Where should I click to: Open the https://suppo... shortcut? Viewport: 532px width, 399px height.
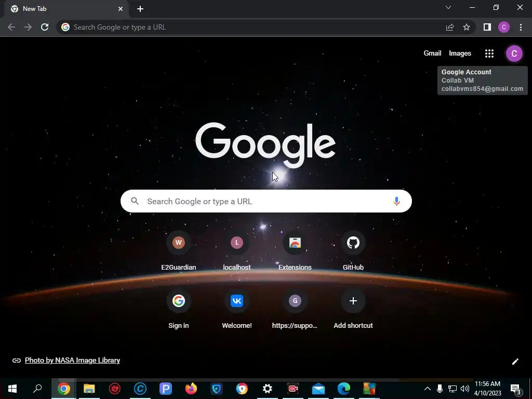pos(295,310)
